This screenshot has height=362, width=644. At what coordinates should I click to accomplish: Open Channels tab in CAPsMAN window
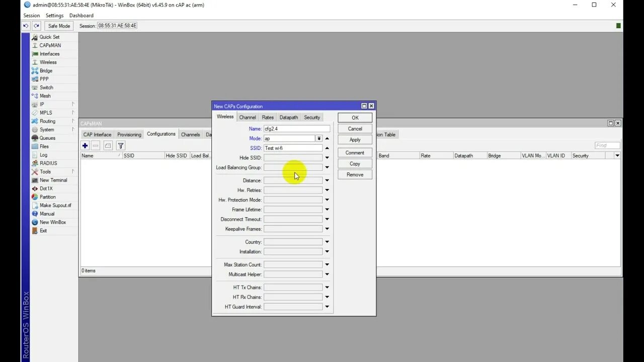point(191,135)
